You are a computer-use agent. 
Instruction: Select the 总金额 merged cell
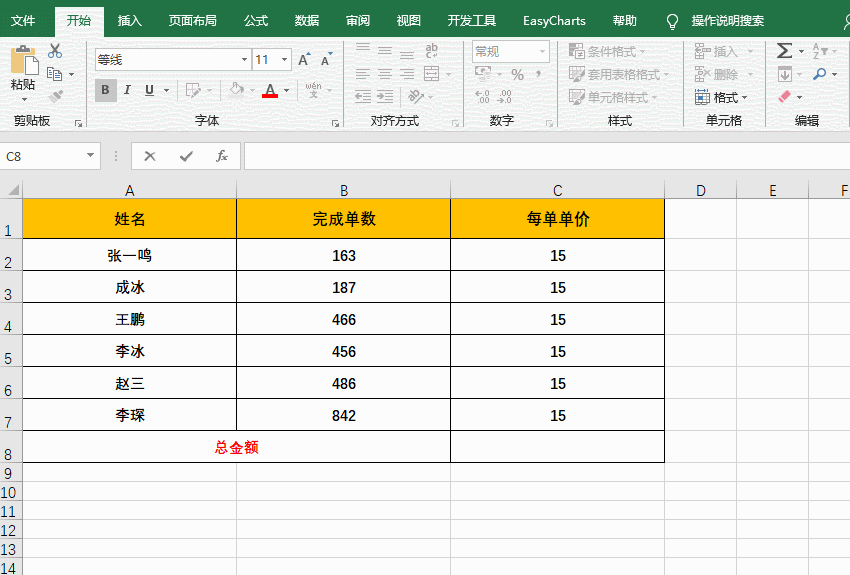pyautogui.click(x=236, y=447)
